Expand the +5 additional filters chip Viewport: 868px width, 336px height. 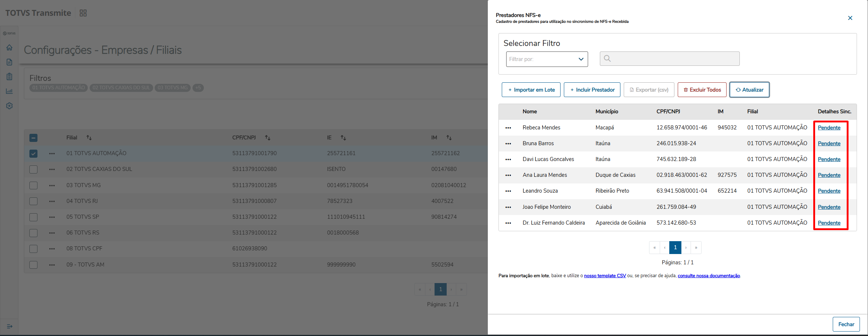tap(198, 88)
